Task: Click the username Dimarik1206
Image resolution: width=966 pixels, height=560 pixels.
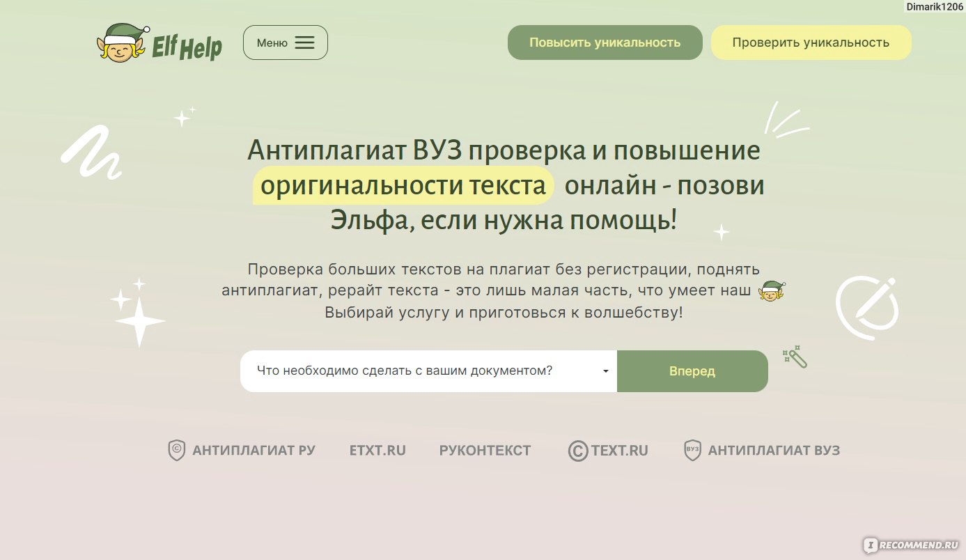Action: pos(935,6)
